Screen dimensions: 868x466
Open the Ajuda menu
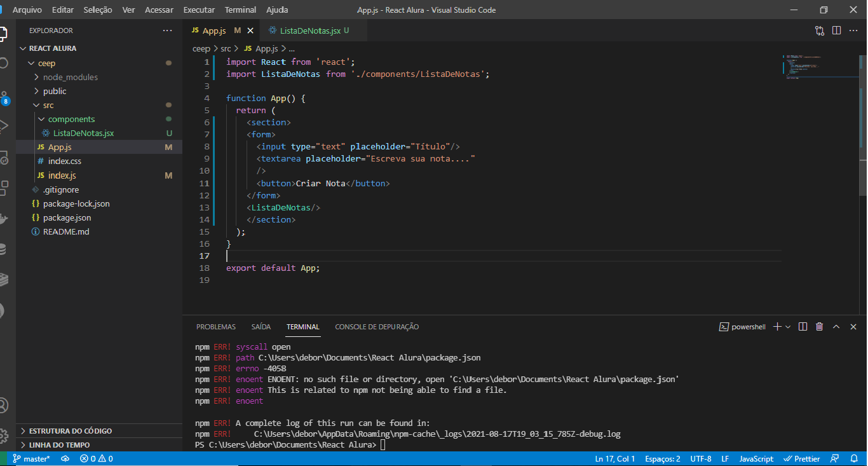[277, 10]
